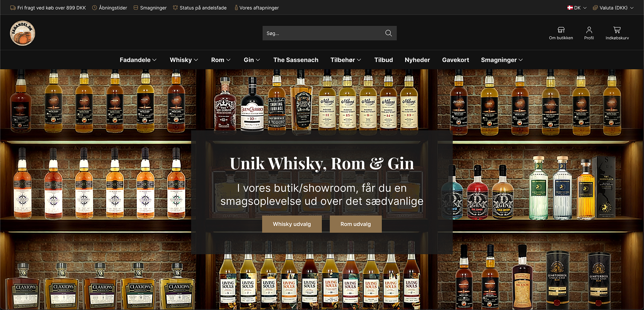The width and height of the screenshot is (644, 310).
Task: Click the free shipping truck icon
Action: pyautogui.click(x=13, y=8)
